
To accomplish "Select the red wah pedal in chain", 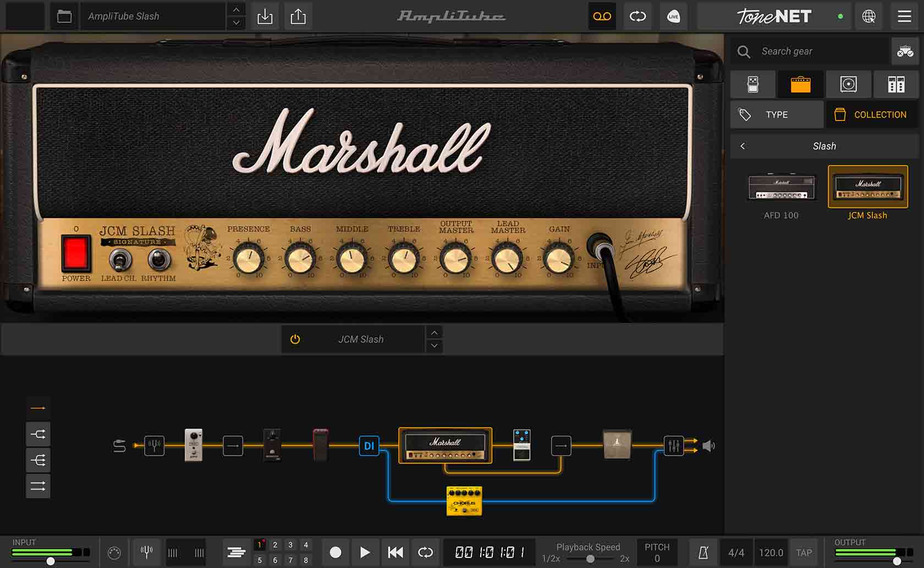I will click(321, 444).
